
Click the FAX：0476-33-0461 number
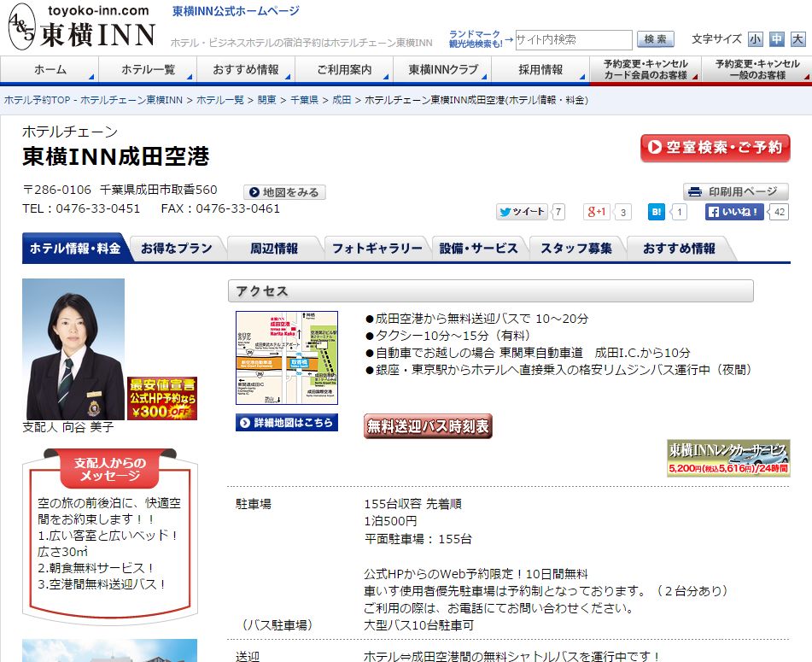[220, 208]
